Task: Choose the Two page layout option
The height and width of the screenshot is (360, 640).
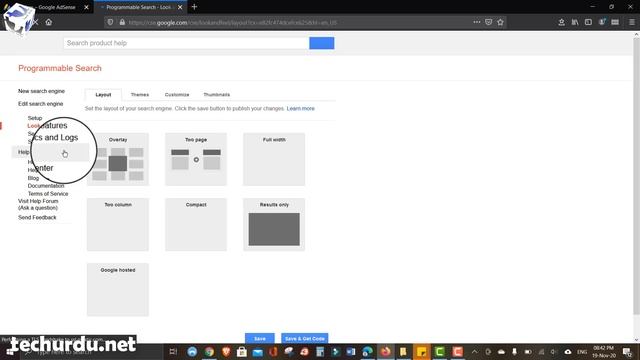Action: click(x=196, y=159)
